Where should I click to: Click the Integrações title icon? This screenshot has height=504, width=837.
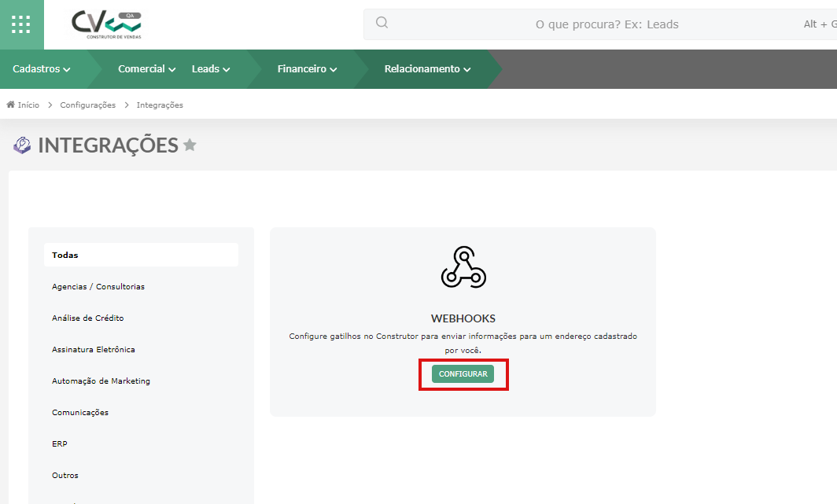[22, 145]
